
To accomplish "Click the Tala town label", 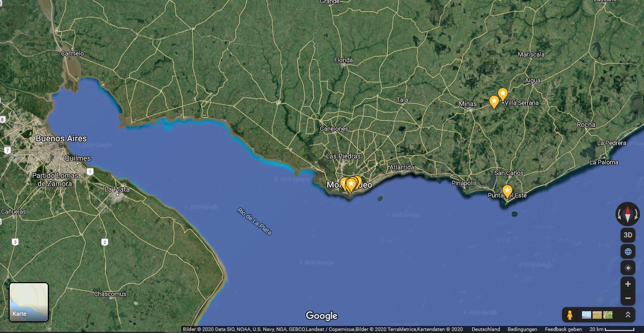I will point(402,100).
